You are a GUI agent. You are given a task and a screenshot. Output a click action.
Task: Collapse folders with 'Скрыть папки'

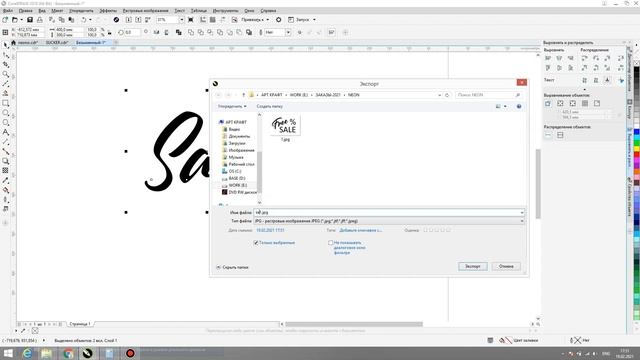(x=232, y=267)
